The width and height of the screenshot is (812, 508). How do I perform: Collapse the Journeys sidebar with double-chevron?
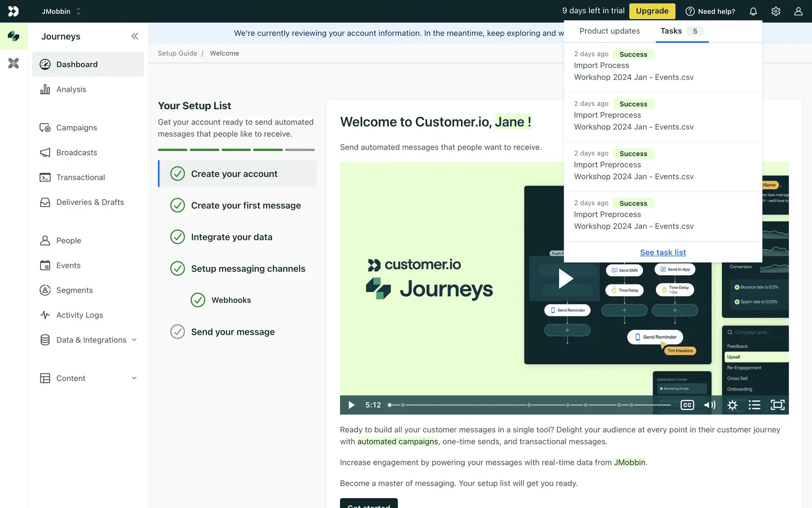click(134, 36)
